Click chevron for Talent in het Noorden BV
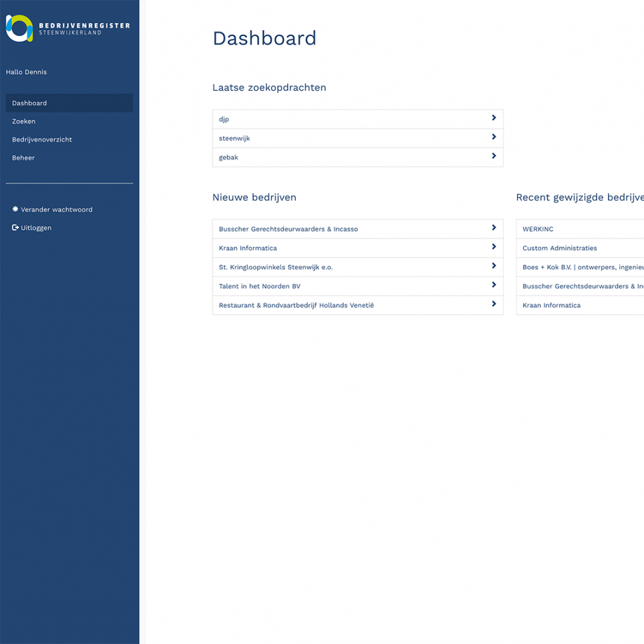Screen dimensions: 644x644 494,285
